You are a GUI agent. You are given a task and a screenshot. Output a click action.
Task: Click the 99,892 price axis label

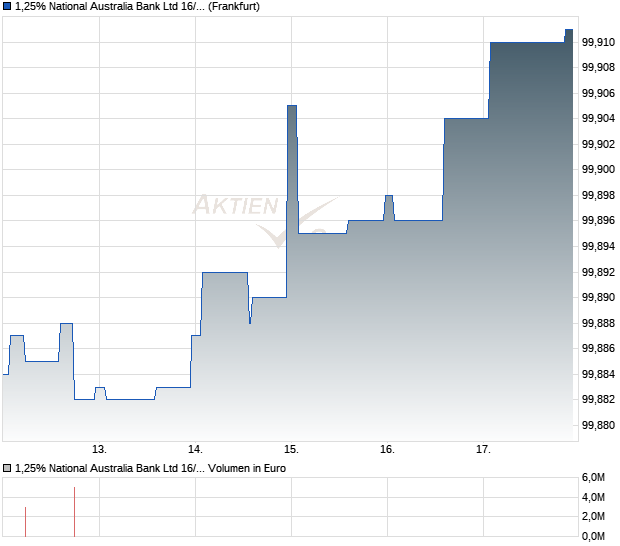tap(598, 272)
